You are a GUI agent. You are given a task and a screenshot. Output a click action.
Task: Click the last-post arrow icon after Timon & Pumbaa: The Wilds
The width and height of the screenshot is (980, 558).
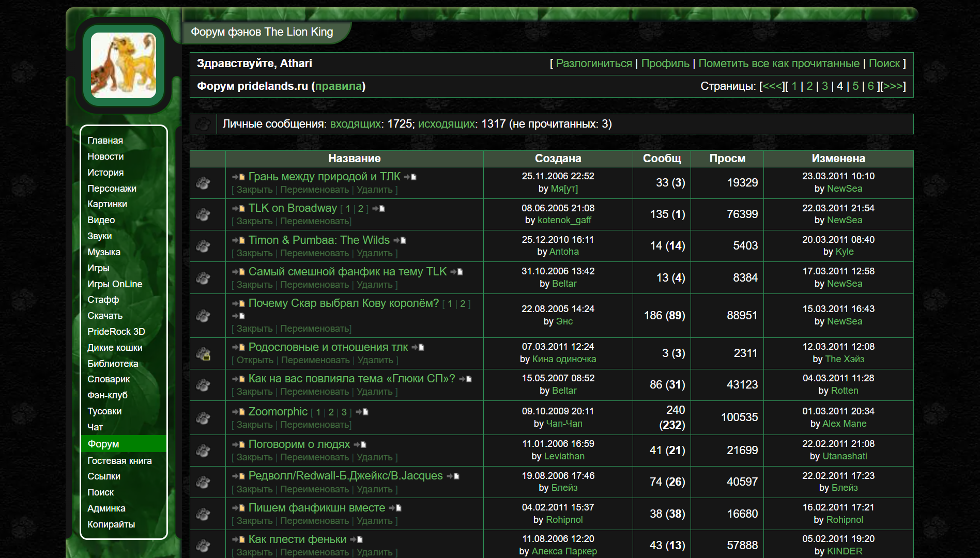[x=400, y=240]
